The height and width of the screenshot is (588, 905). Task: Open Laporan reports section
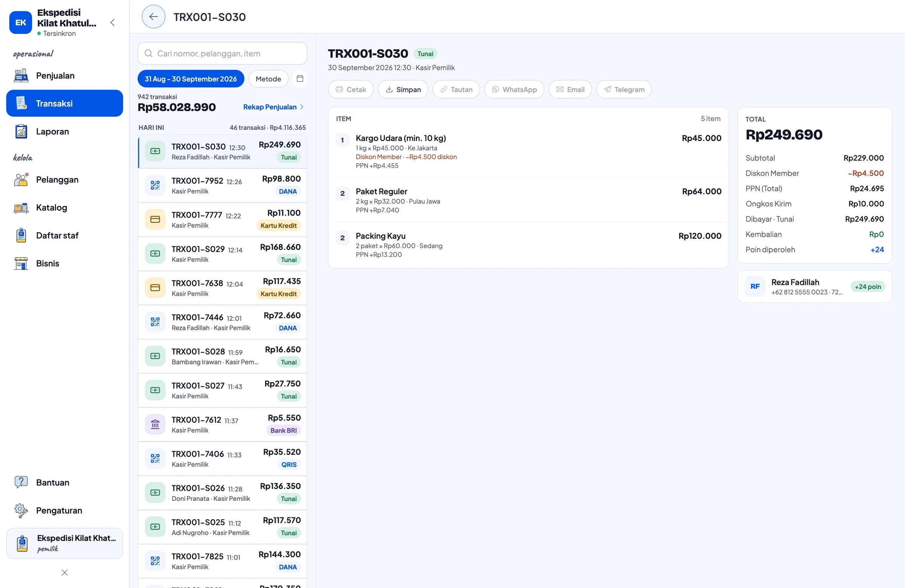click(x=64, y=132)
